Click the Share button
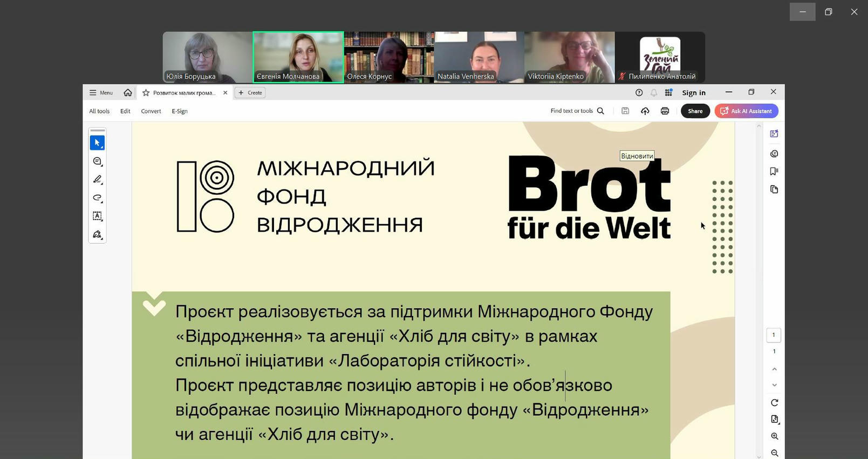The width and height of the screenshot is (868, 459). [x=695, y=111]
